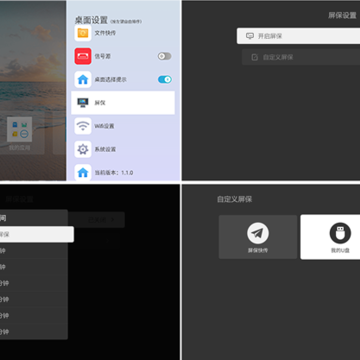
Task: Select the 自定义屏保 page heading
Action: click(235, 199)
